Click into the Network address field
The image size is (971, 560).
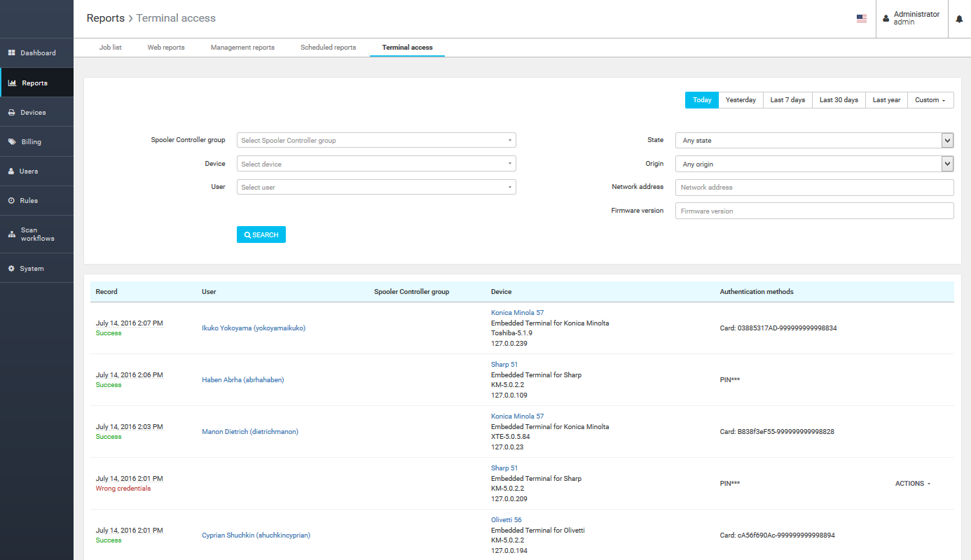coord(814,188)
